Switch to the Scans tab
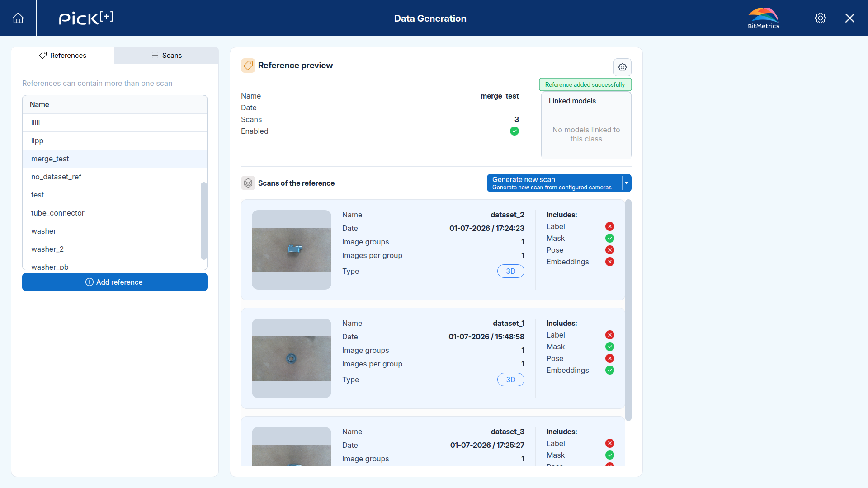 166,55
